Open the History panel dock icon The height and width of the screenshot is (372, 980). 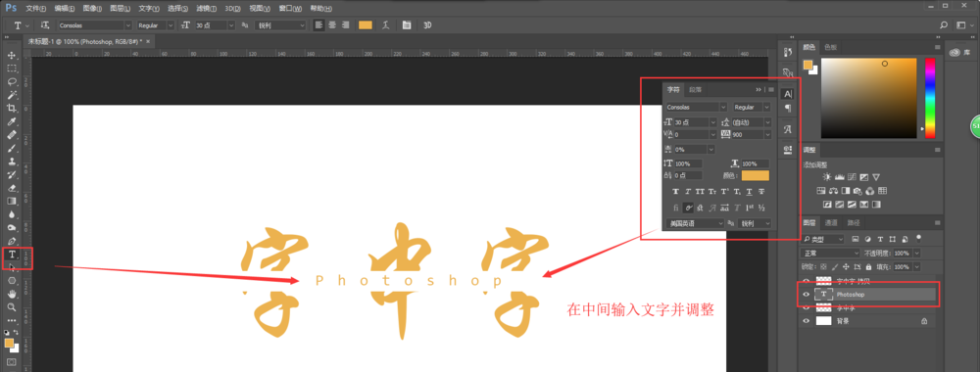788,53
